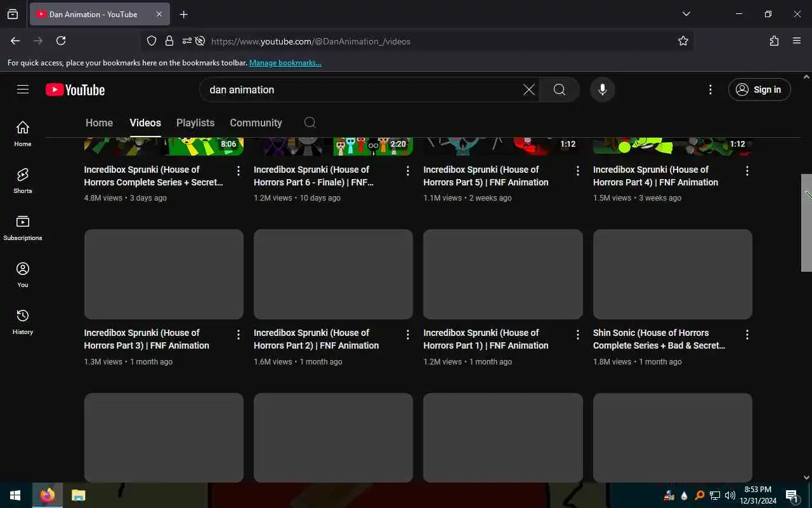Select the channel Videos tab

[x=145, y=123]
